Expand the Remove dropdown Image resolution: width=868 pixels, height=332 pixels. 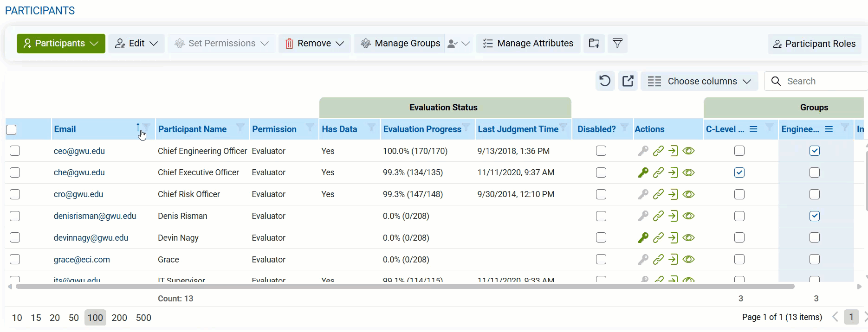click(x=314, y=44)
